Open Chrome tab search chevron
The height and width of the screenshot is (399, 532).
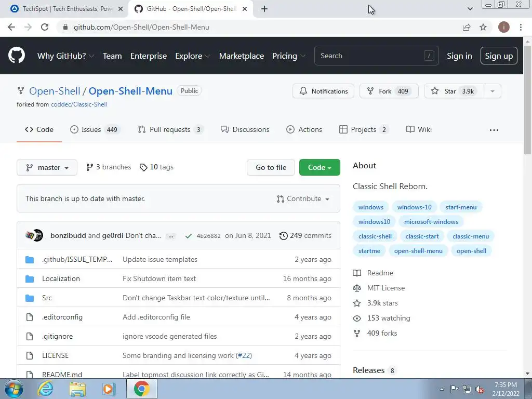coord(470,9)
